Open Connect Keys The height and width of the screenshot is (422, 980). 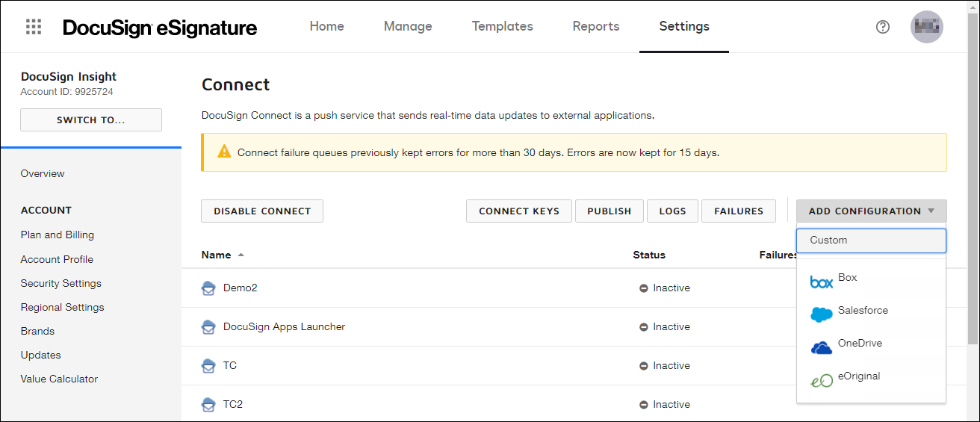519,211
